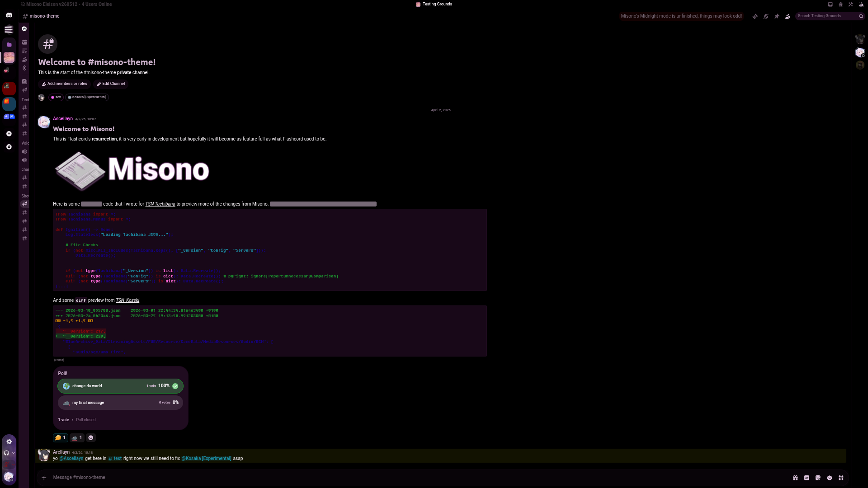Go to the #test channel mention
The height and width of the screenshot is (488, 868).
pos(115,459)
